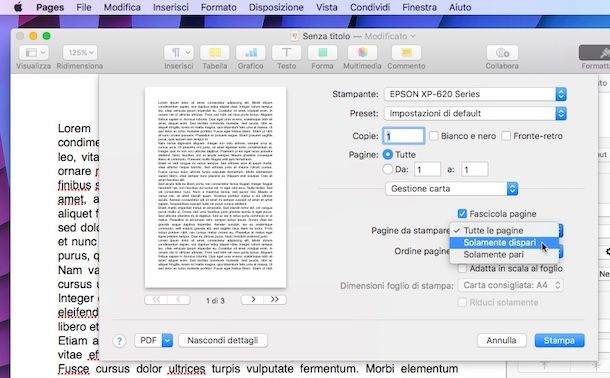Go to the next preview page

tap(252, 299)
